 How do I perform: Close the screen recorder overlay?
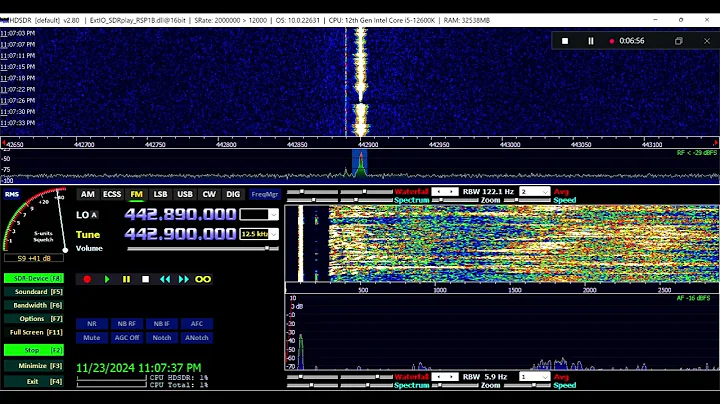point(707,41)
